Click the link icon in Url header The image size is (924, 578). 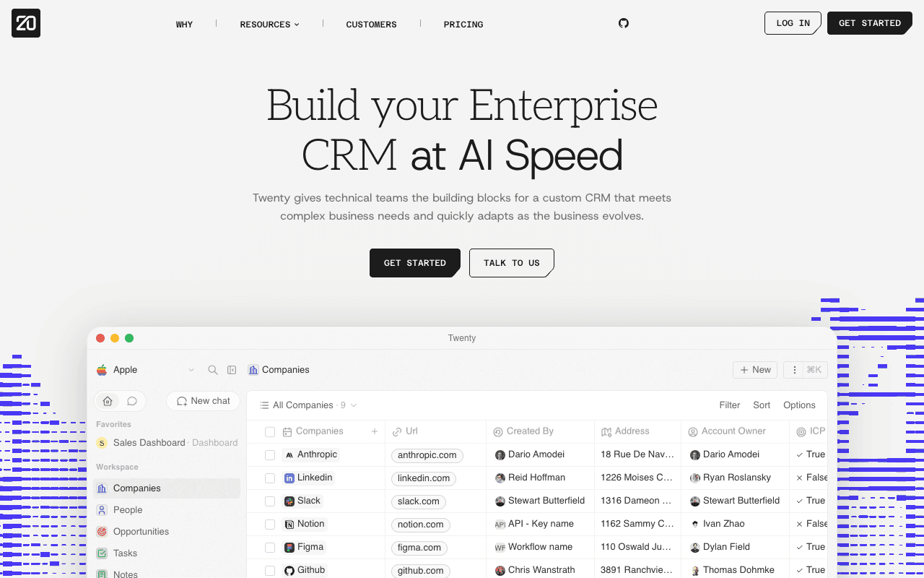(397, 432)
